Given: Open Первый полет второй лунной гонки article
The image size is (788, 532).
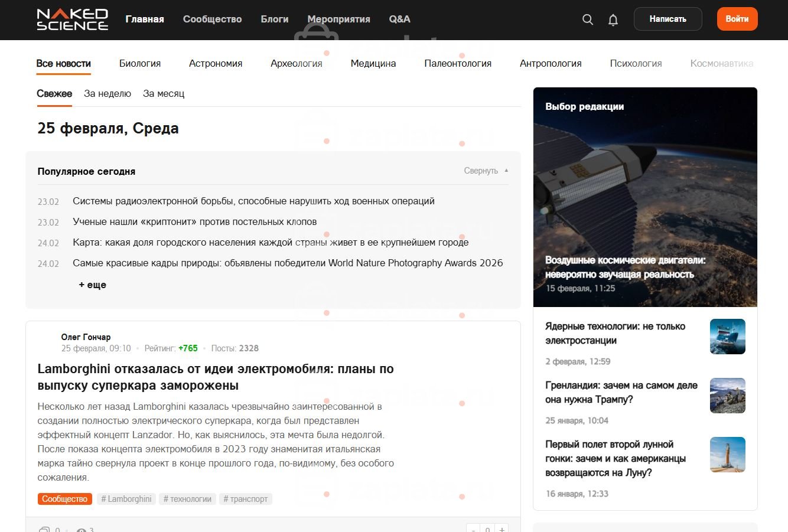Looking at the screenshot, I should click(x=616, y=459).
